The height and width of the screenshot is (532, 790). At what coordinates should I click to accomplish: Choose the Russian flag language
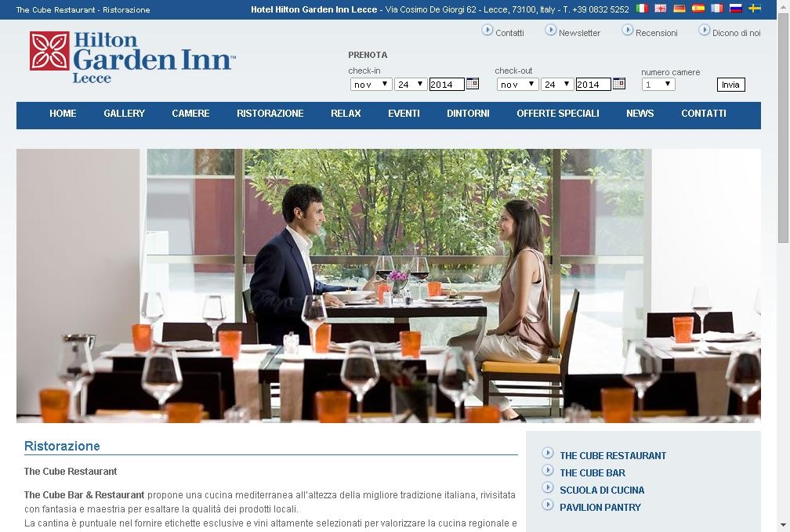(x=736, y=8)
